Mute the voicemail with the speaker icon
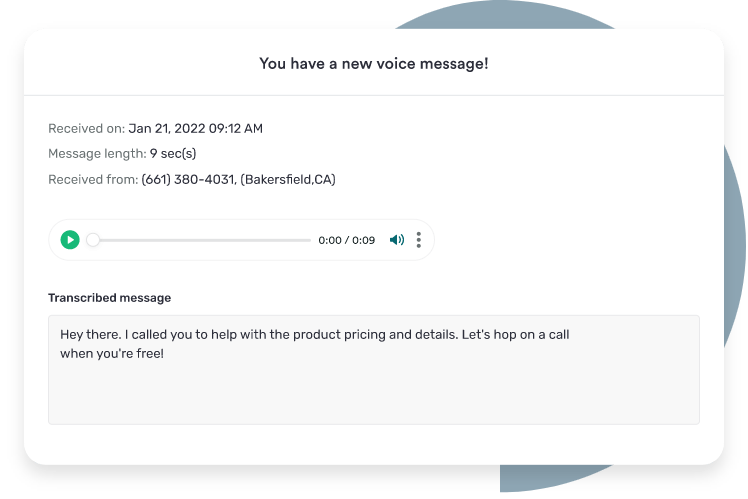 pyautogui.click(x=397, y=240)
